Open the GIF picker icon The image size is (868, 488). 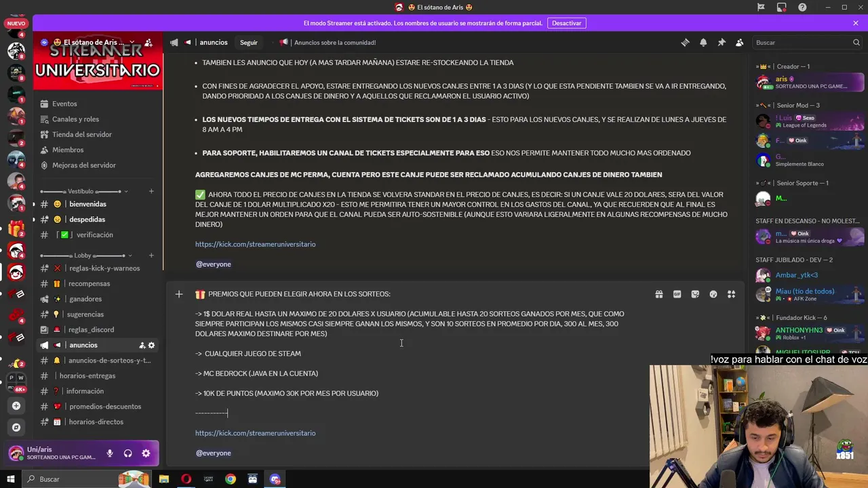tap(677, 294)
